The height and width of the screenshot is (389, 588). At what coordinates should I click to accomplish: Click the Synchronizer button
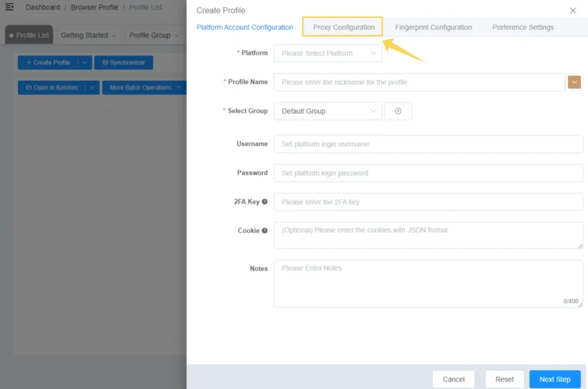(x=124, y=63)
